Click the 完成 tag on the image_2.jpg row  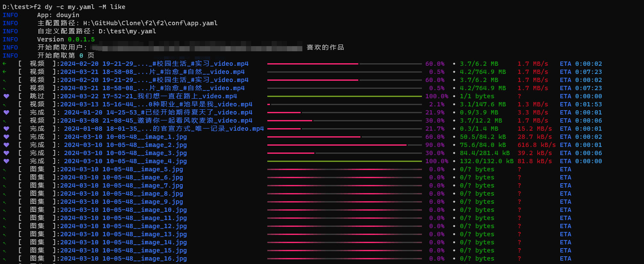pyautogui.click(x=37, y=144)
